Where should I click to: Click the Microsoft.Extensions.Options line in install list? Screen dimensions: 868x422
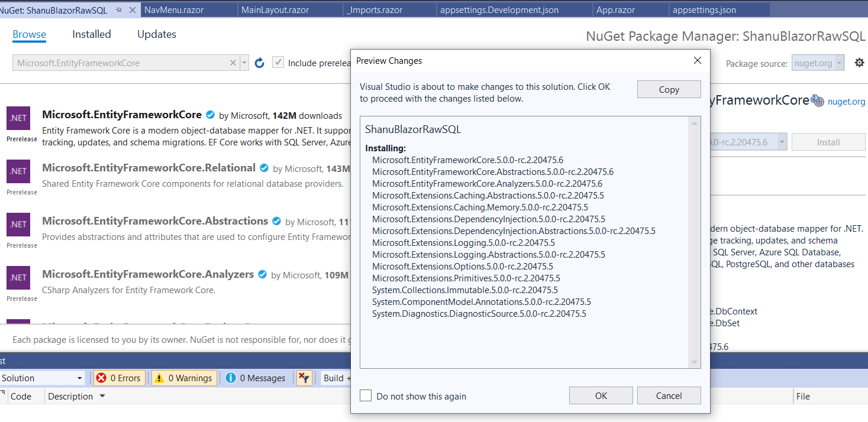tap(463, 267)
